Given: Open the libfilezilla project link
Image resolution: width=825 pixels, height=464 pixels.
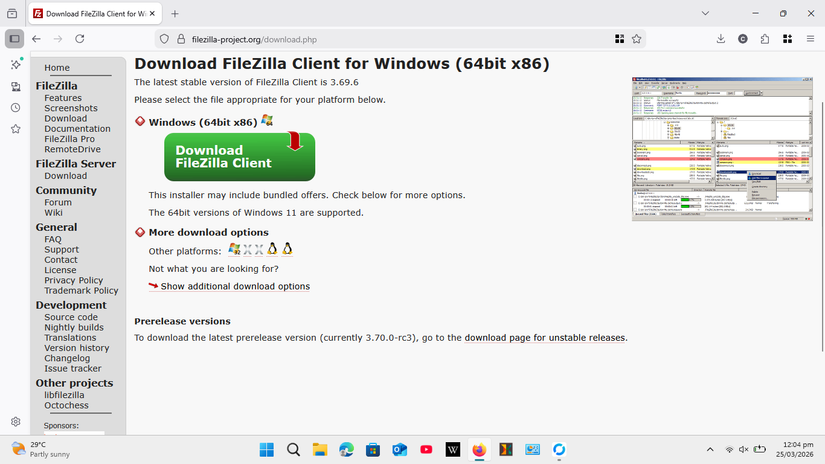Looking at the screenshot, I should (x=64, y=395).
